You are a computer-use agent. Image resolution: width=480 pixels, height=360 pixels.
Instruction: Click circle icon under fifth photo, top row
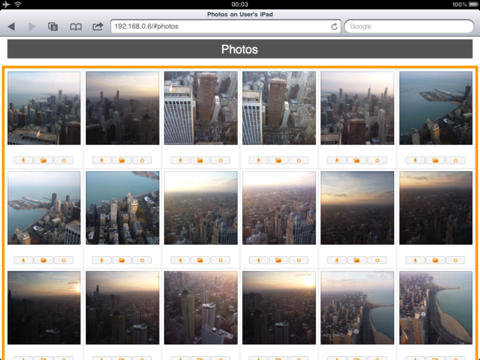click(377, 160)
